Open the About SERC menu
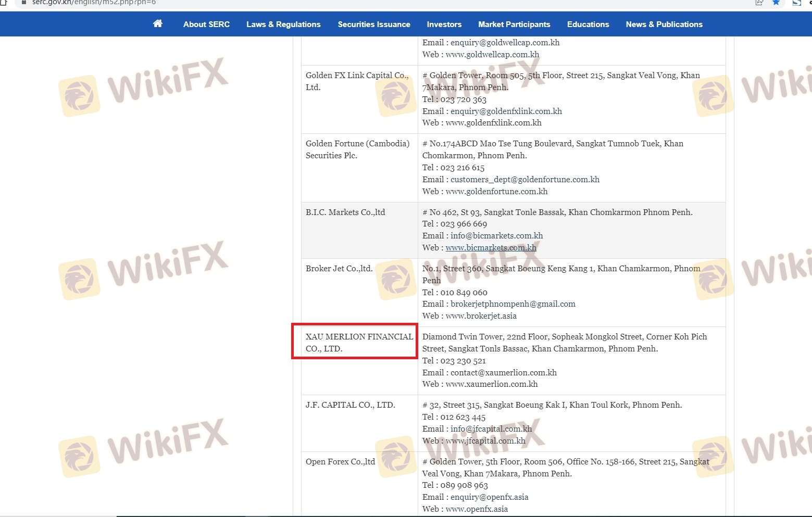This screenshot has width=812, height=517. coord(206,24)
